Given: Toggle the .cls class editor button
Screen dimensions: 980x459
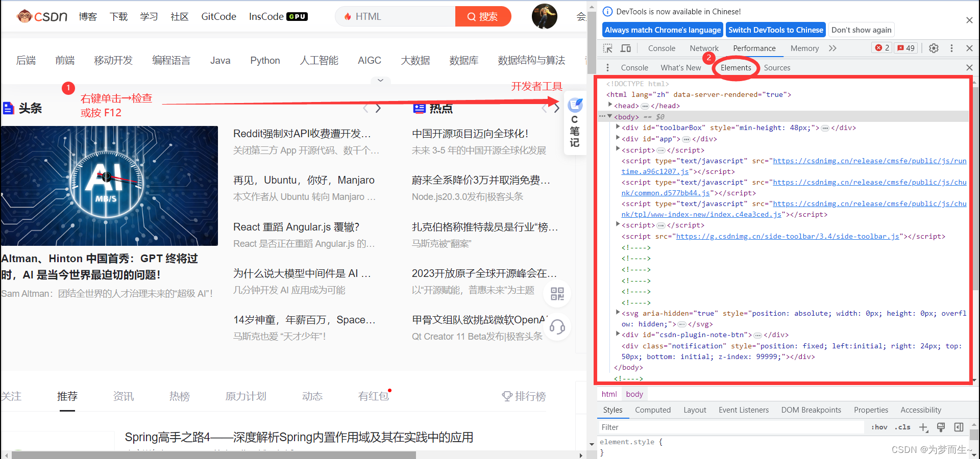Looking at the screenshot, I should coord(902,427).
